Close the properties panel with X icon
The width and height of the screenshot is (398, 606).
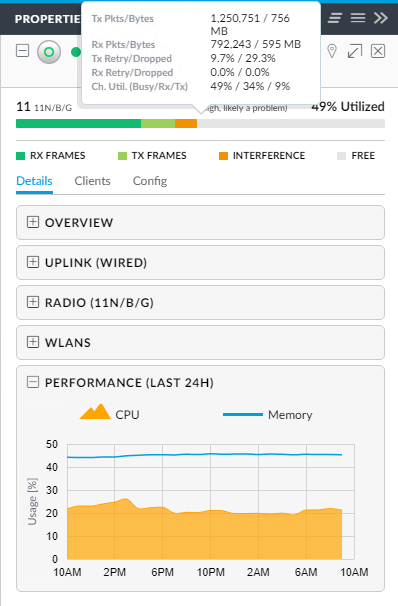point(378,51)
